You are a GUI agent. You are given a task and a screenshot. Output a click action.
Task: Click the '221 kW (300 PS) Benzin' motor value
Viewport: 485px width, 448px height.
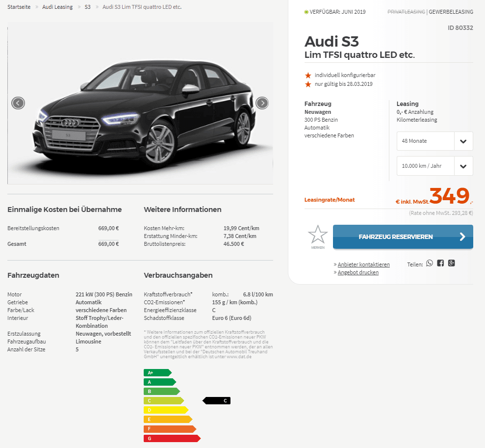[x=104, y=294]
